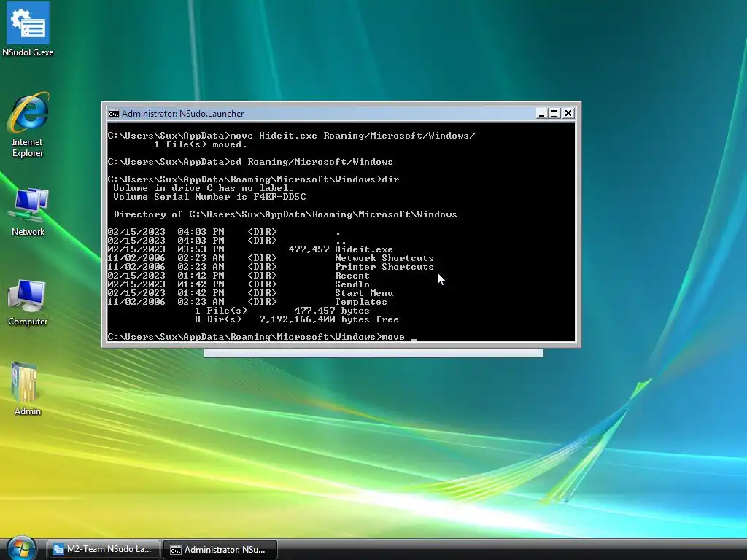Click '7,192,166,400 bytes free' text

click(329, 319)
